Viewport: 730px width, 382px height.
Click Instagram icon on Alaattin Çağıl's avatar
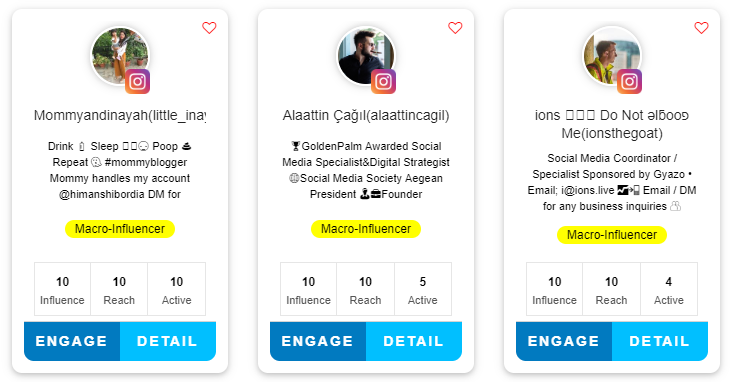383,81
